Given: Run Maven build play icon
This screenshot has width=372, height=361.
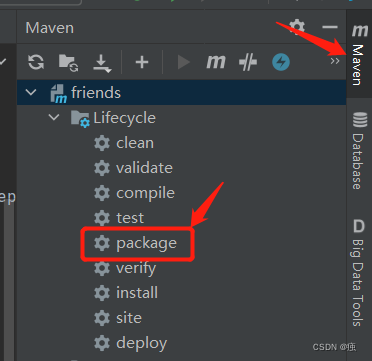Looking at the screenshot, I should (183, 62).
